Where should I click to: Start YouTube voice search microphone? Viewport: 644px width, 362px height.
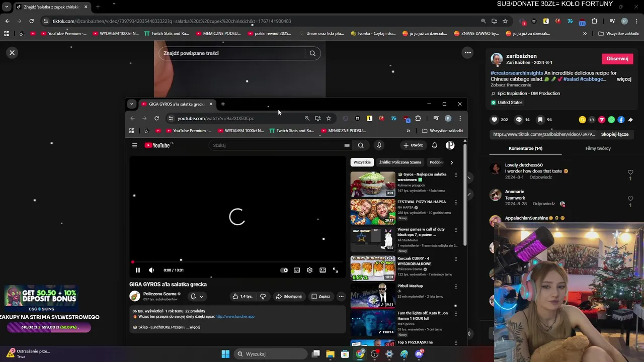click(x=379, y=145)
